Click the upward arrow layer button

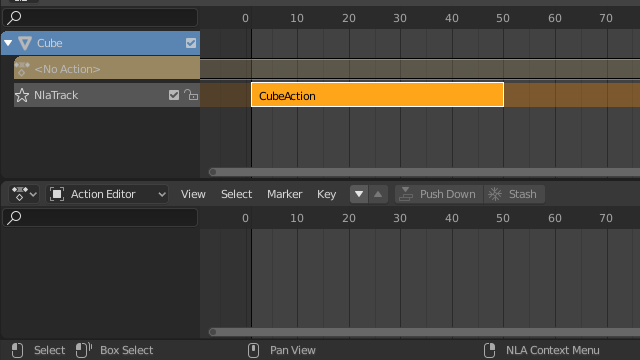pos(378,194)
